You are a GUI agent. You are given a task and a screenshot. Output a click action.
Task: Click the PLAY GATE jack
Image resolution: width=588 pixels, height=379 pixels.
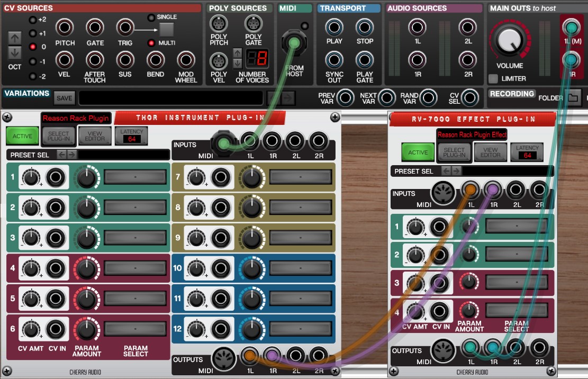pos(365,60)
